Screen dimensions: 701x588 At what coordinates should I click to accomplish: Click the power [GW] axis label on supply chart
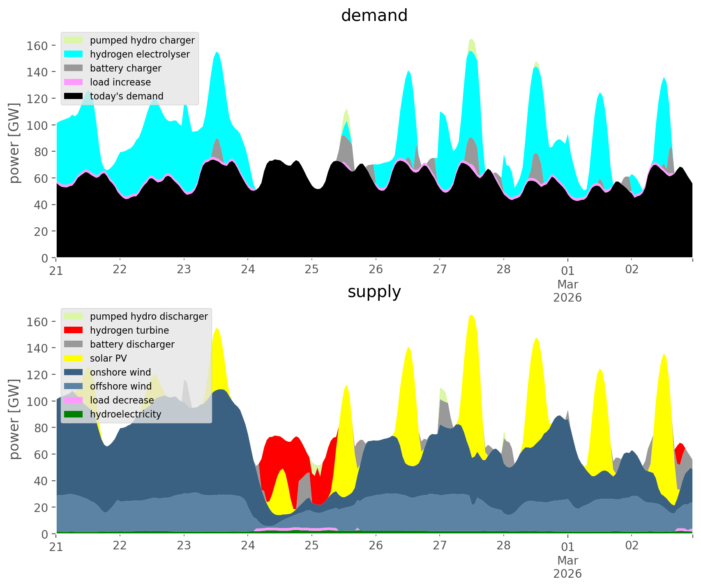(x=14, y=419)
